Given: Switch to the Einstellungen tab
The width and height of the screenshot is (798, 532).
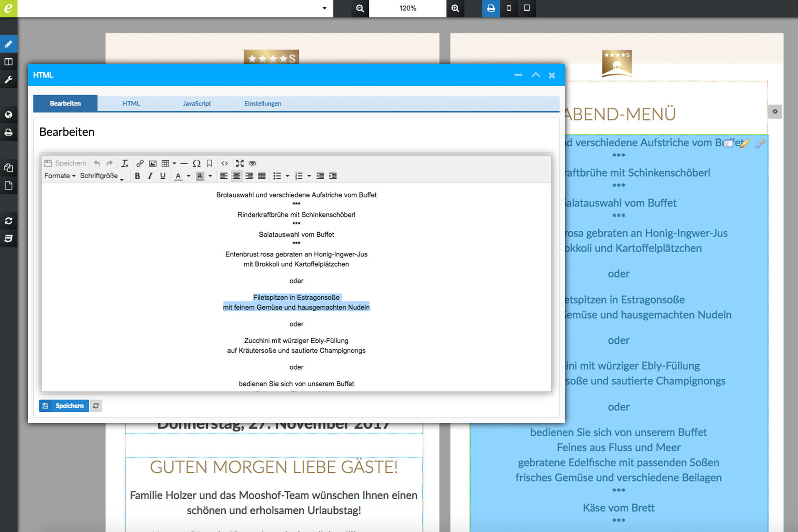Looking at the screenshot, I should pyautogui.click(x=263, y=103).
